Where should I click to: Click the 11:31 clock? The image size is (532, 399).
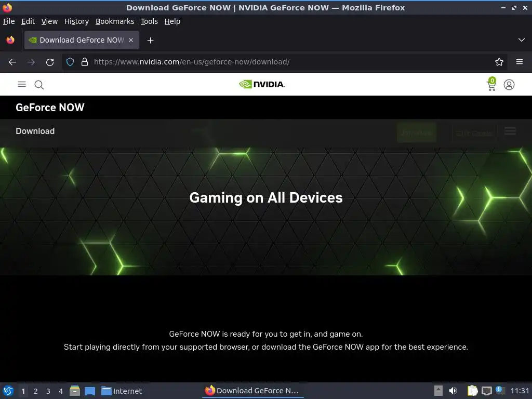point(520,391)
